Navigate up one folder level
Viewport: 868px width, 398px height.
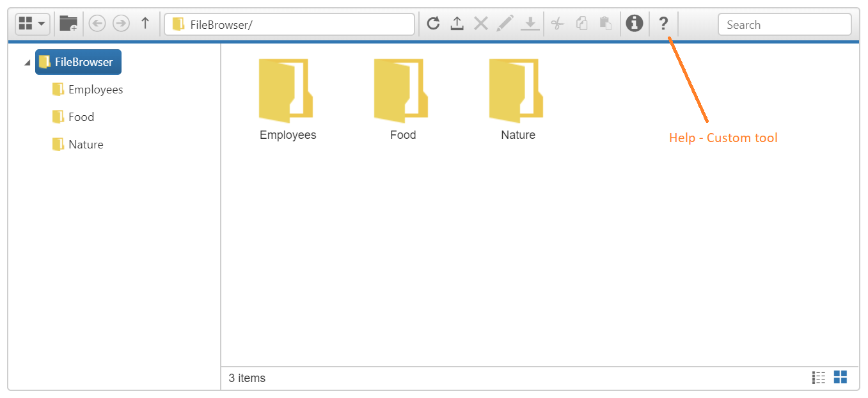[145, 23]
